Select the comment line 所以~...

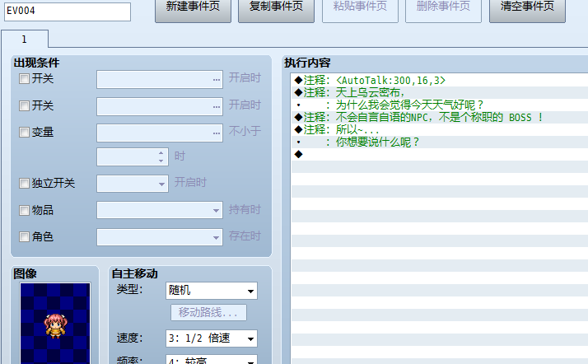tap(440, 129)
